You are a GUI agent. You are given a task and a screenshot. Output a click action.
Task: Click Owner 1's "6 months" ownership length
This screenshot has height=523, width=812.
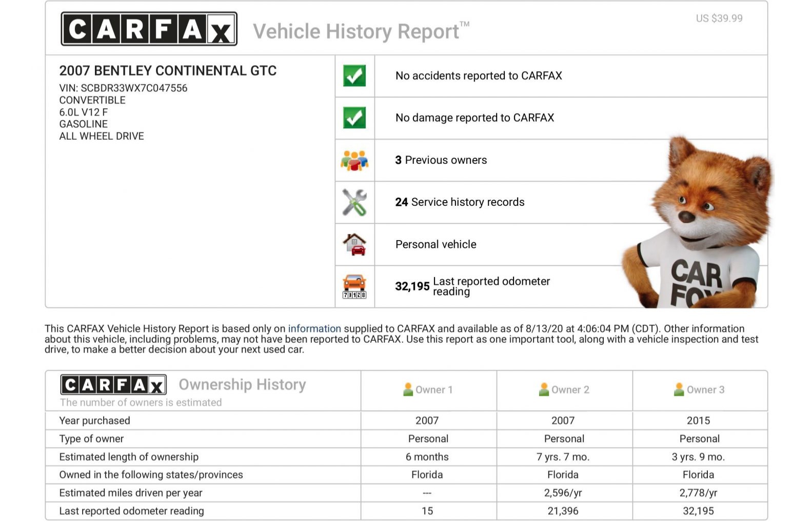click(427, 457)
